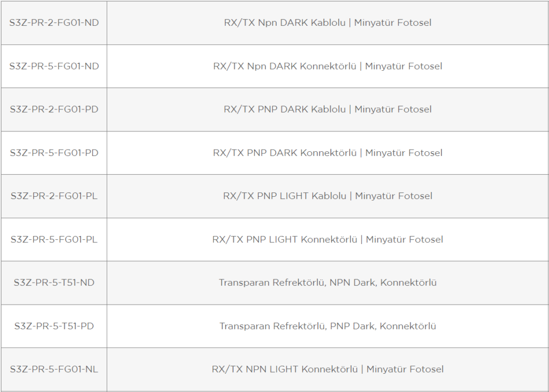Click product code S3Z-PR-2-FG01-PL

tap(54, 196)
